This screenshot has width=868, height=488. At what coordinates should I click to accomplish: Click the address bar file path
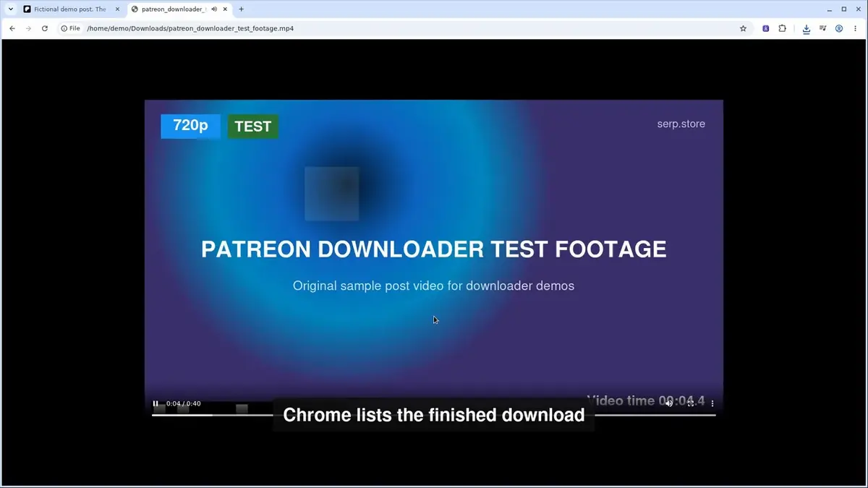coord(190,28)
